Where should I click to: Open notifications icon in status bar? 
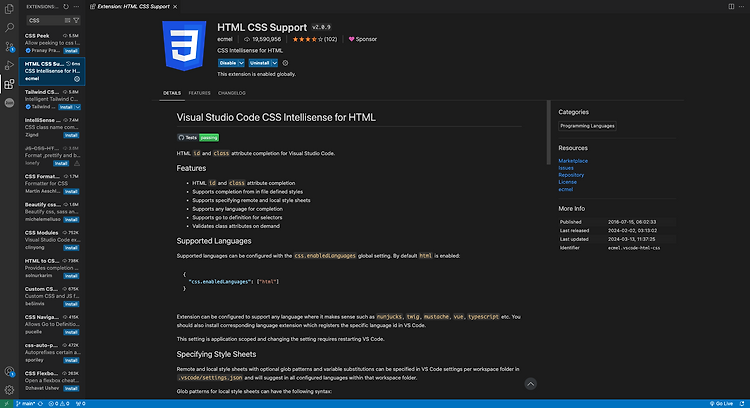coord(742,404)
